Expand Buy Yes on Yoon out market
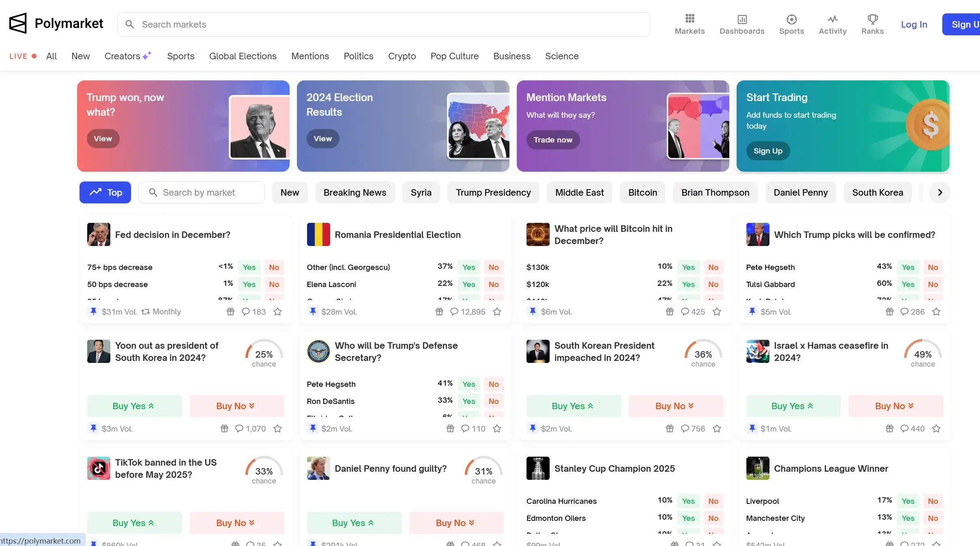Viewport: 980px width, 546px height. pos(134,406)
